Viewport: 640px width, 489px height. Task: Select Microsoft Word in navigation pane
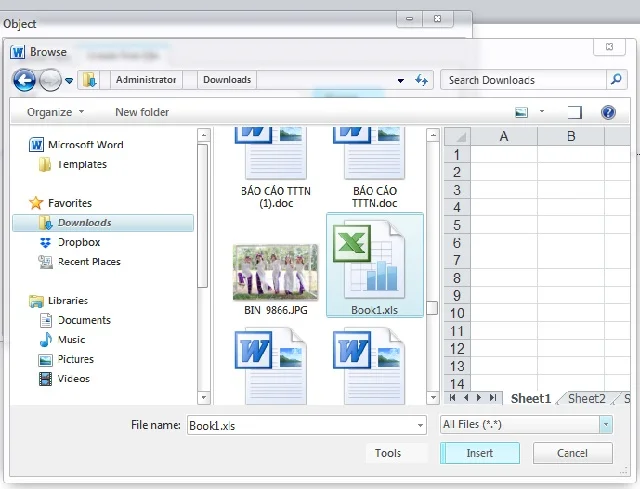(x=76, y=144)
